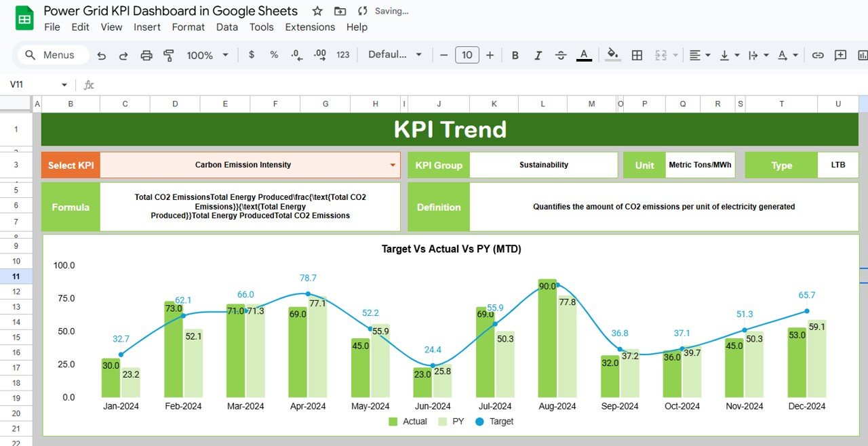Click the Format as currency button
The image size is (868, 446).
(x=252, y=55)
